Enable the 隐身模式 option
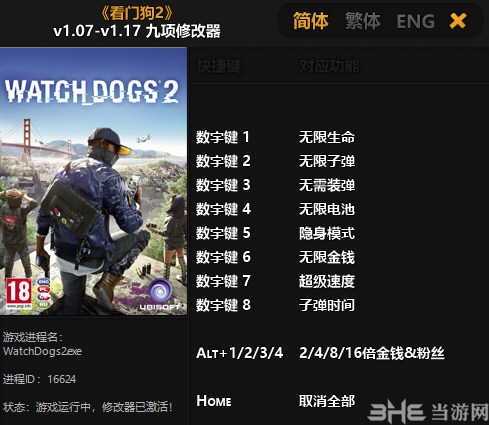Screen dimensions: 489x425 tap(327, 233)
